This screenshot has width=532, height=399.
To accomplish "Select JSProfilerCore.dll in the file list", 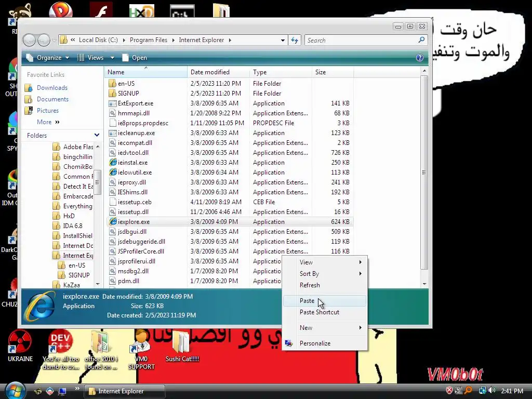I will pyautogui.click(x=141, y=251).
